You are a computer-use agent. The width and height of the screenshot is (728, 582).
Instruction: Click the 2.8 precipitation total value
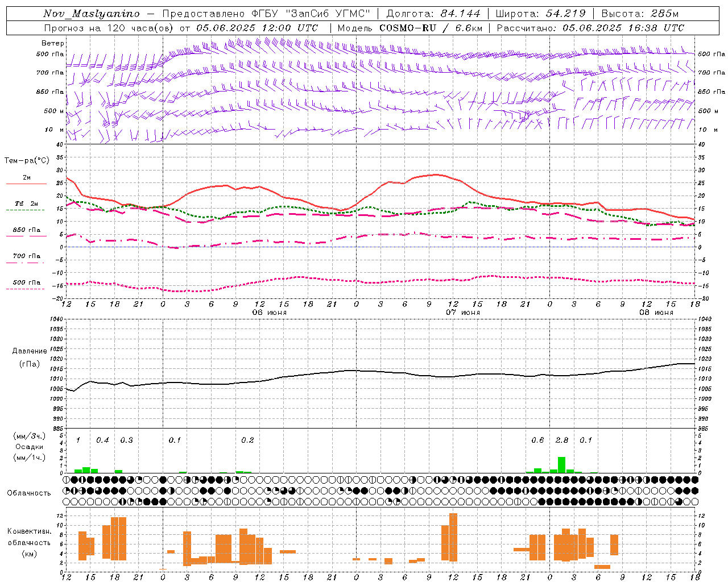562,440
